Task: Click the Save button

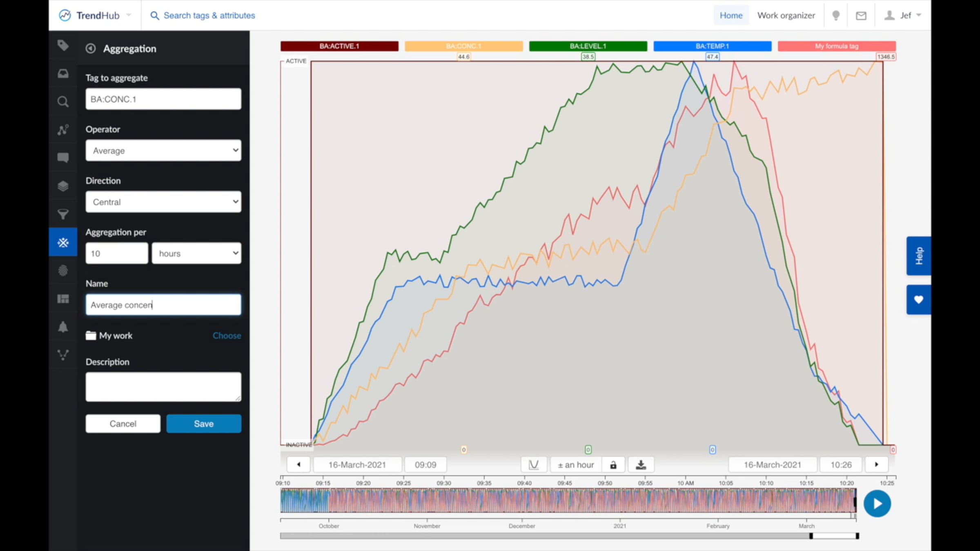Action: coord(203,424)
